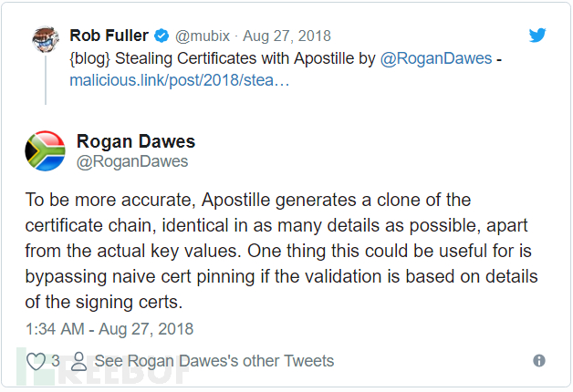Image resolution: width=573 pixels, height=392 pixels.
Task: Click the Rogan Dawes author name
Action: [x=136, y=141]
